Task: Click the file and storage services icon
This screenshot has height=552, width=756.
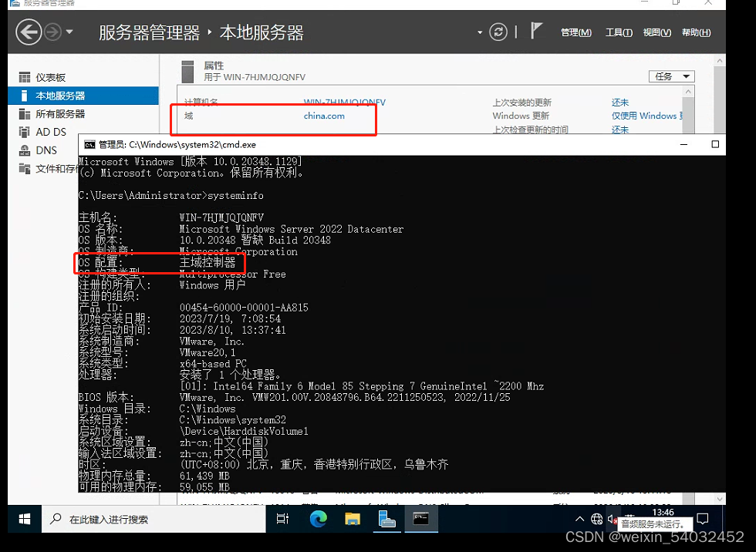Action: tap(24, 168)
